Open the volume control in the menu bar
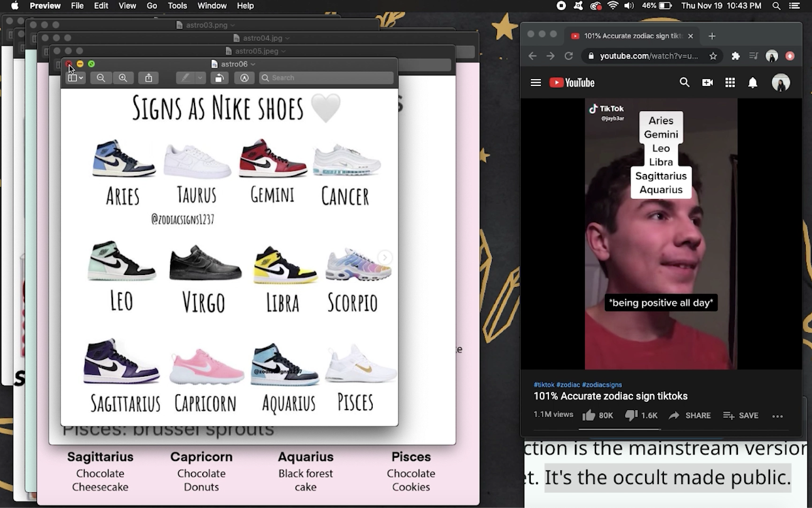This screenshot has width=812, height=508. click(629, 6)
